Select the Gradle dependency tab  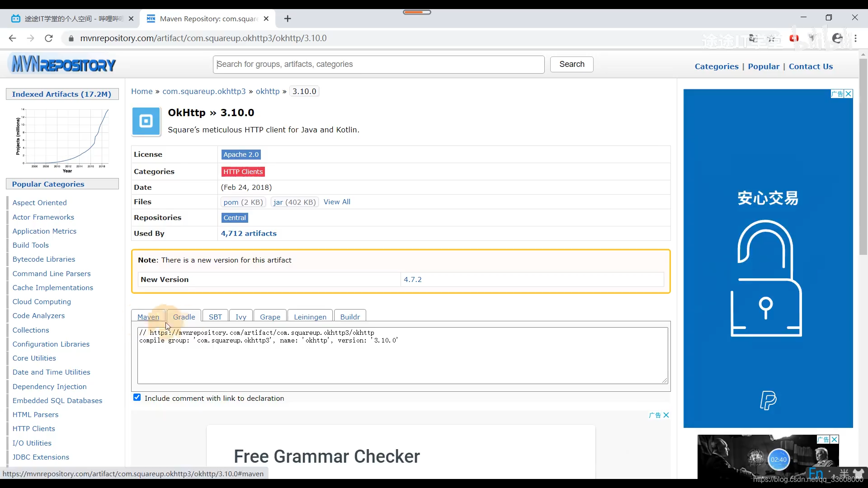[184, 317]
